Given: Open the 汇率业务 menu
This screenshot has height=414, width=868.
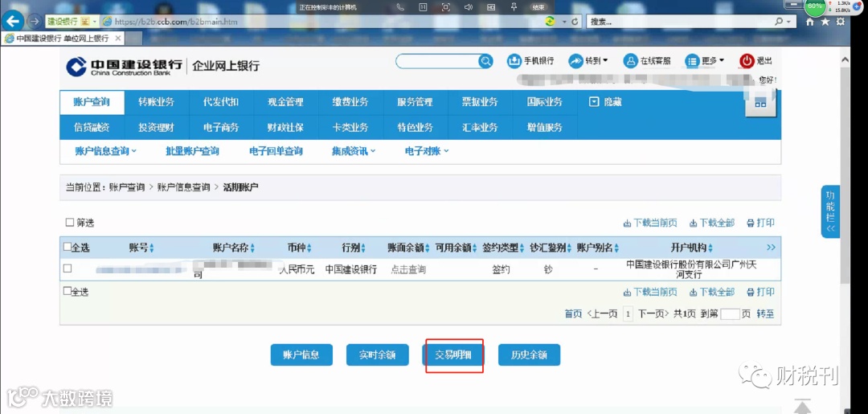Looking at the screenshot, I should (x=480, y=128).
